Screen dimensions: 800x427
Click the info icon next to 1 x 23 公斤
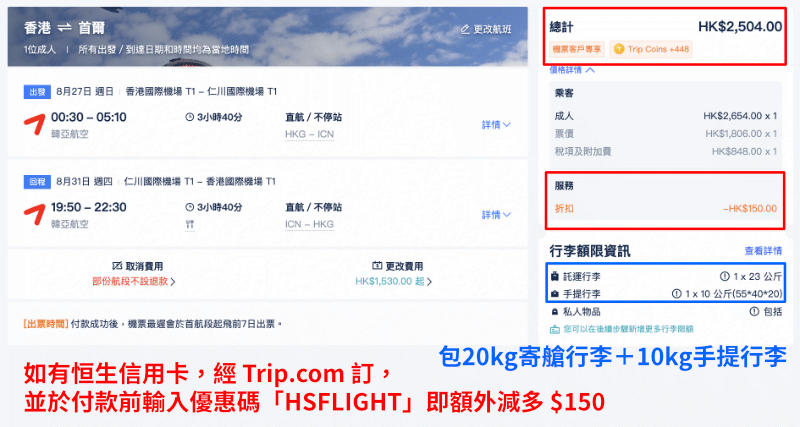pos(724,277)
